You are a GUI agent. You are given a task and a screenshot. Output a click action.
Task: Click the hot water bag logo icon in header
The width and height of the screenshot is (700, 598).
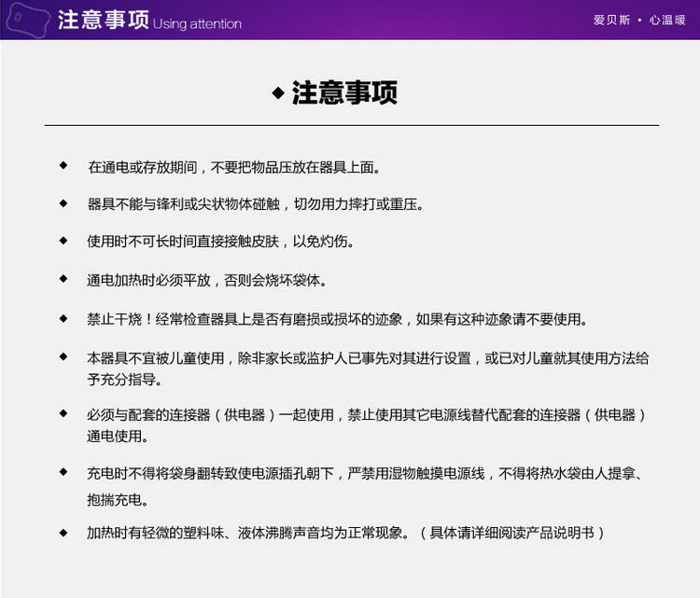point(28,20)
